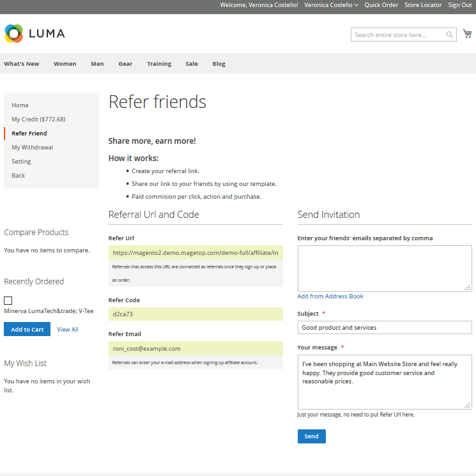
Task: Click the Luma logo icon
Action: [x=14, y=34]
